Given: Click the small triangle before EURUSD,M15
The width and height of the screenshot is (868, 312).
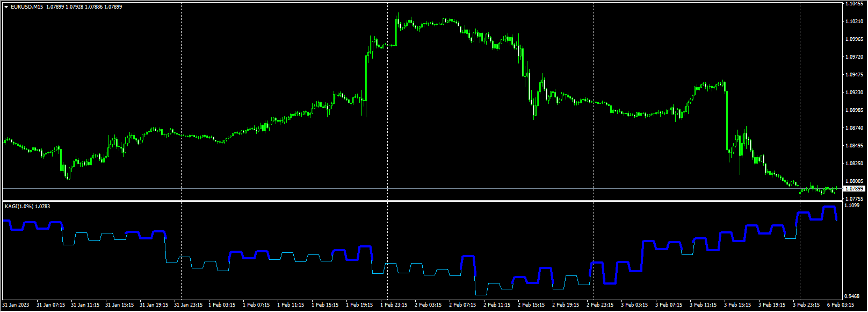Looking at the screenshot, I should tap(6, 7).
